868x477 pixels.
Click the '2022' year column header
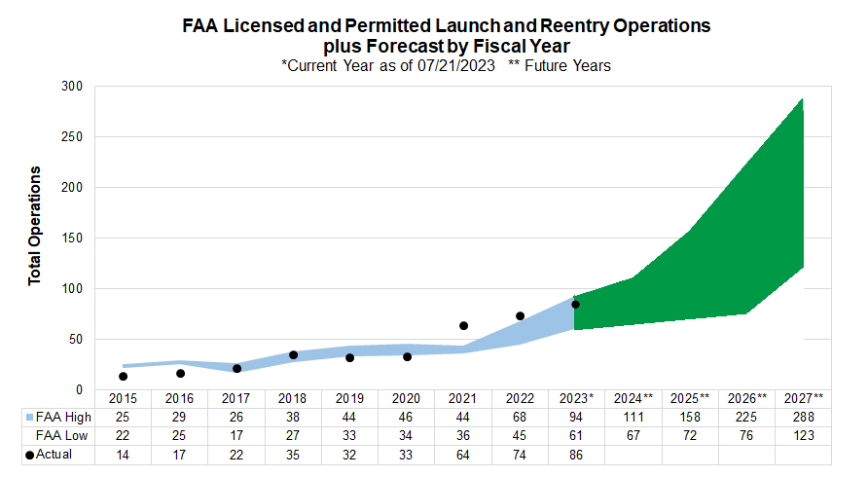coord(520,399)
